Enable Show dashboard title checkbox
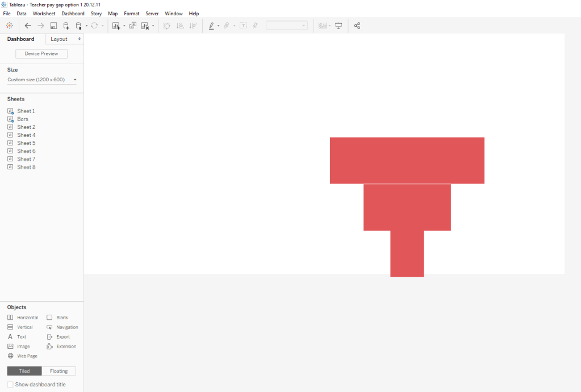Screen dimensions: 581x392 pos(10,385)
